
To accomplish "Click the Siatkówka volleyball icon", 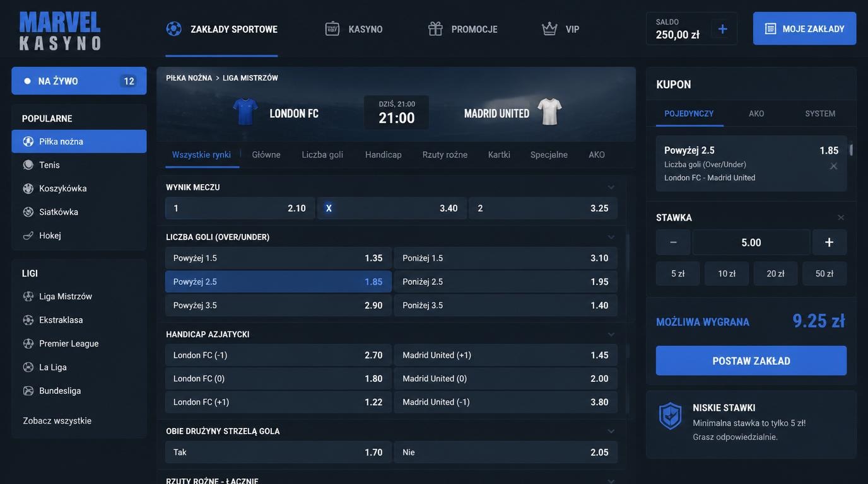I will click(28, 212).
